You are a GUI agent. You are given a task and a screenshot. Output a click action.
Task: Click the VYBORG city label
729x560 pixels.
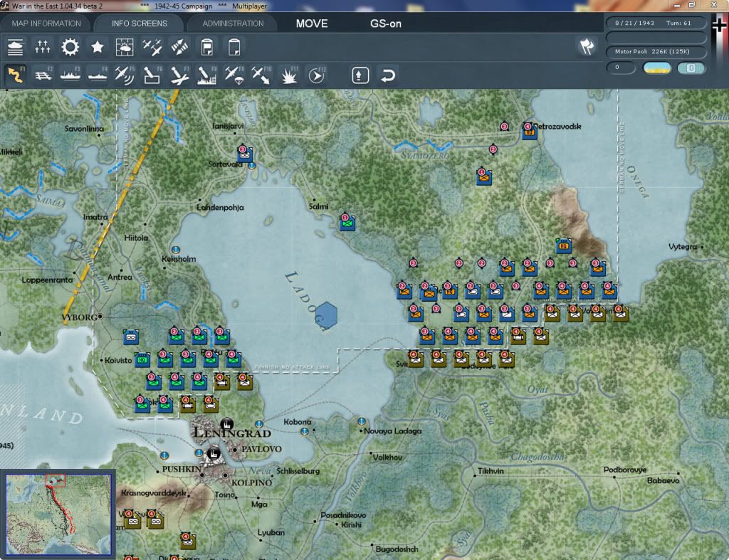click(80, 317)
